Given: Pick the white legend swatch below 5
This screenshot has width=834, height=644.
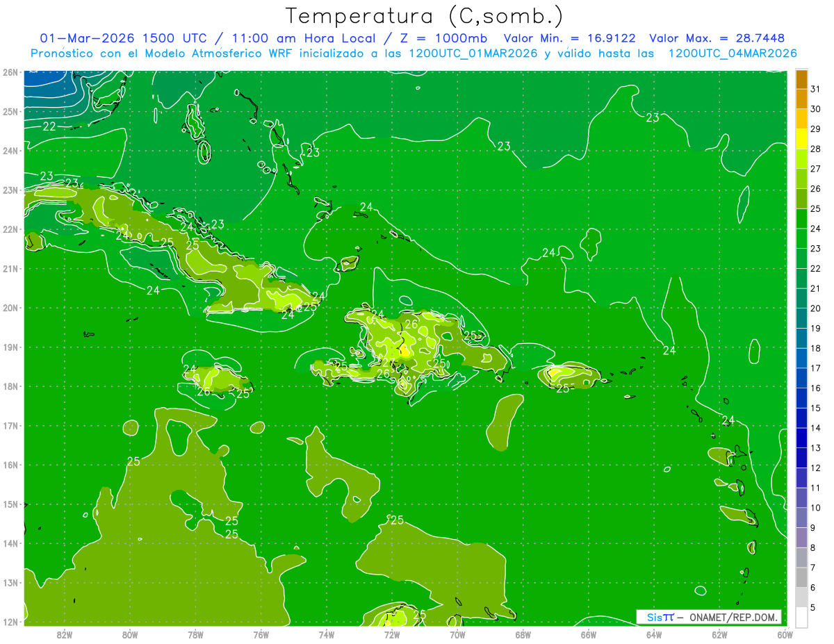Looking at the screenshot, I should pos(801,618).
